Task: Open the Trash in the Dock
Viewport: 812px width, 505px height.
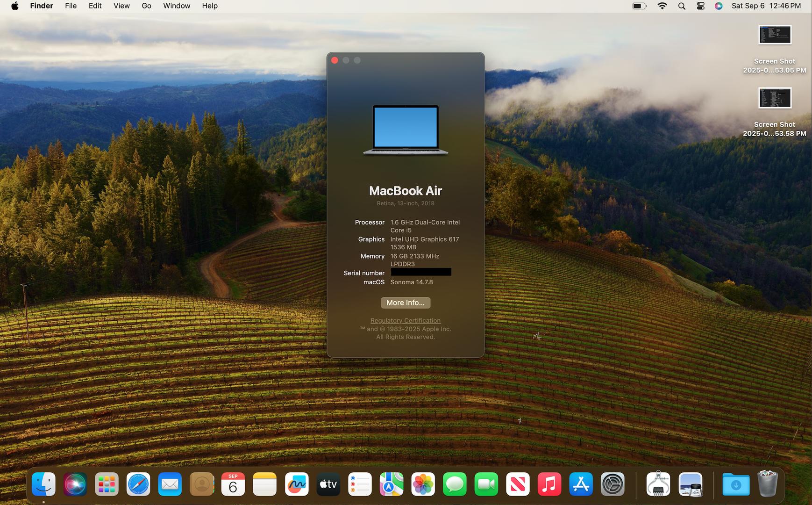Action: tap(768, 484)
